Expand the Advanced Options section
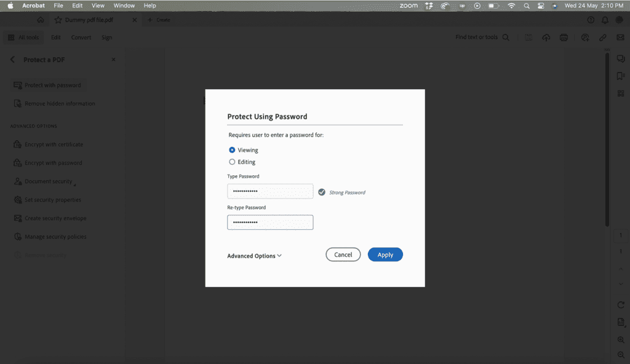 tap(254, 256)
